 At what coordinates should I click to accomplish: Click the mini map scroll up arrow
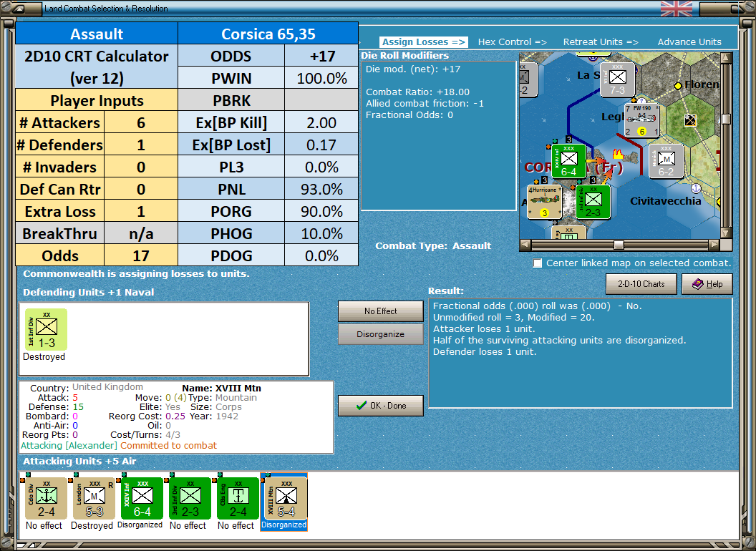[726, 59]
